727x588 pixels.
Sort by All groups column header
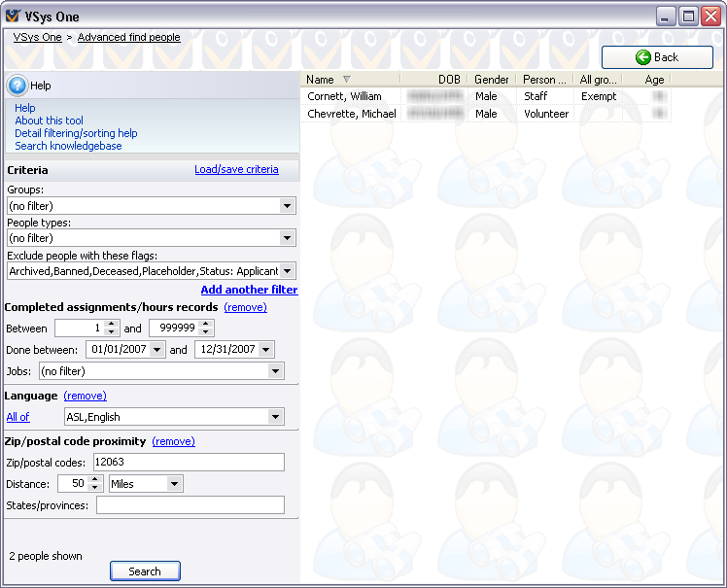coord(598,80)
